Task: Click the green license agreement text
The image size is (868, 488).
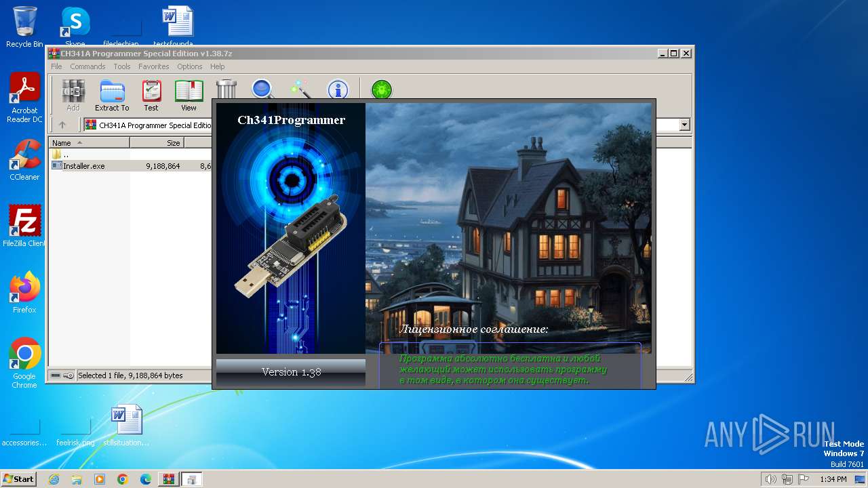Action: point(502,369)
